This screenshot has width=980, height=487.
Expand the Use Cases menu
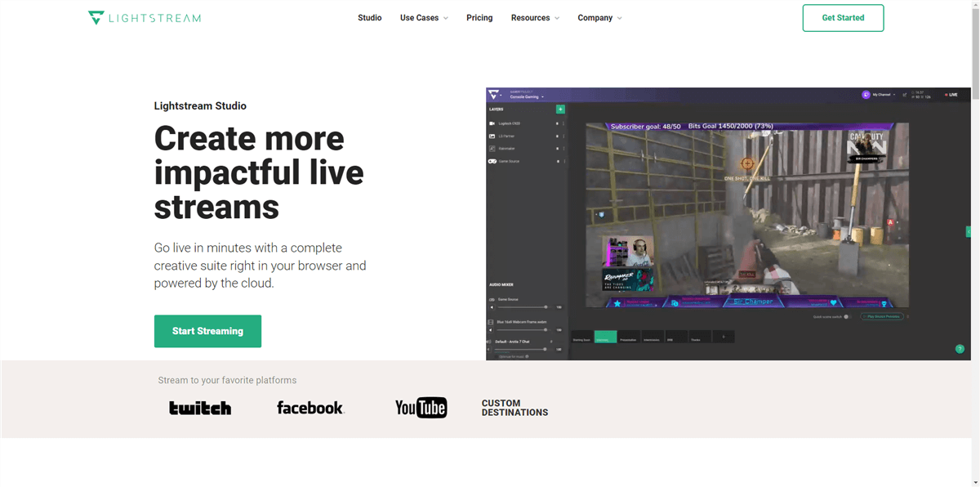coord(424,18)
